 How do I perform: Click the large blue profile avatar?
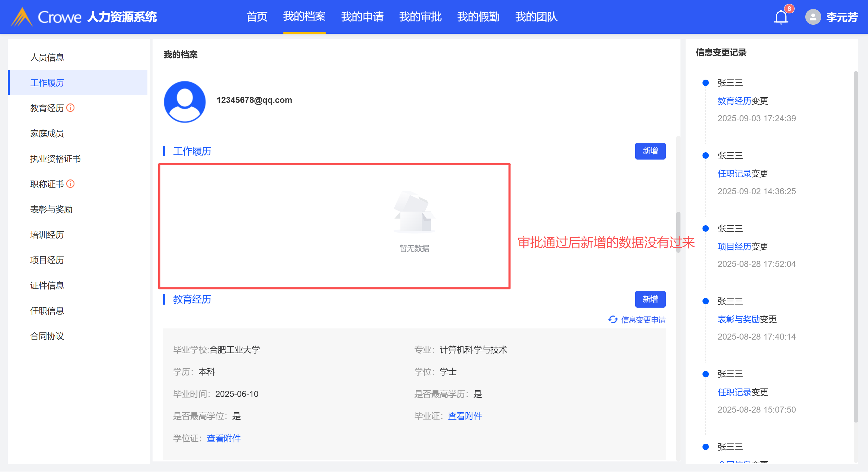pyautogui.click(x=185, y=101)
